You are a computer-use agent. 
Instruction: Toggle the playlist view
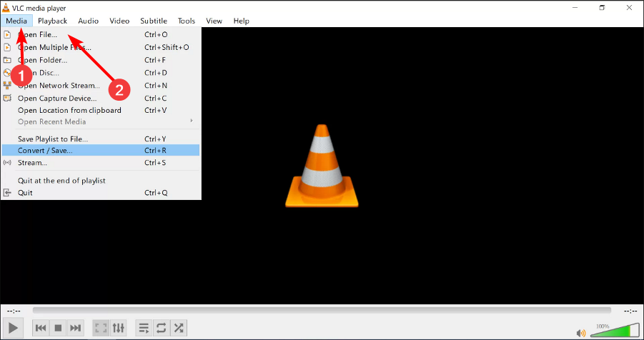[x=144, y=328]
